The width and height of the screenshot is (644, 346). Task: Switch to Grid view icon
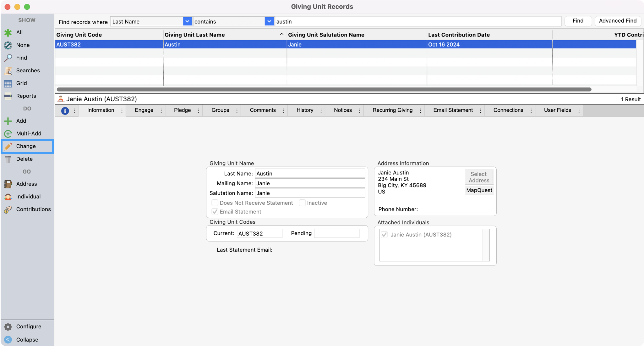(8, 83)
